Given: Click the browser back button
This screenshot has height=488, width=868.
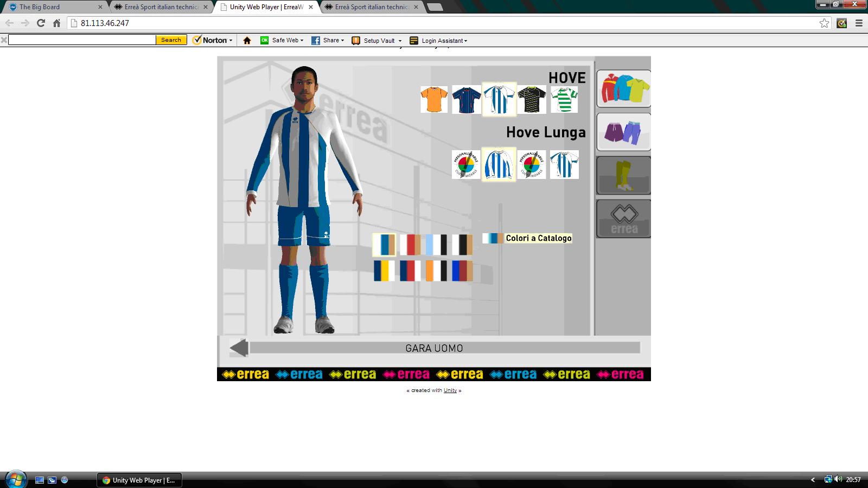Looking at the screenshot, I should [9, 23].
